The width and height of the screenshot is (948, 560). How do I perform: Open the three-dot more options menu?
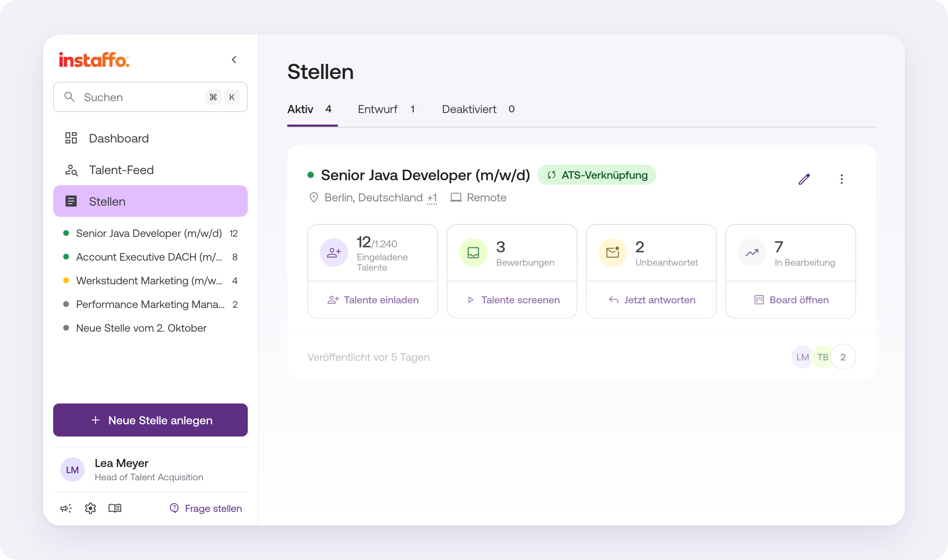(842, 179)
